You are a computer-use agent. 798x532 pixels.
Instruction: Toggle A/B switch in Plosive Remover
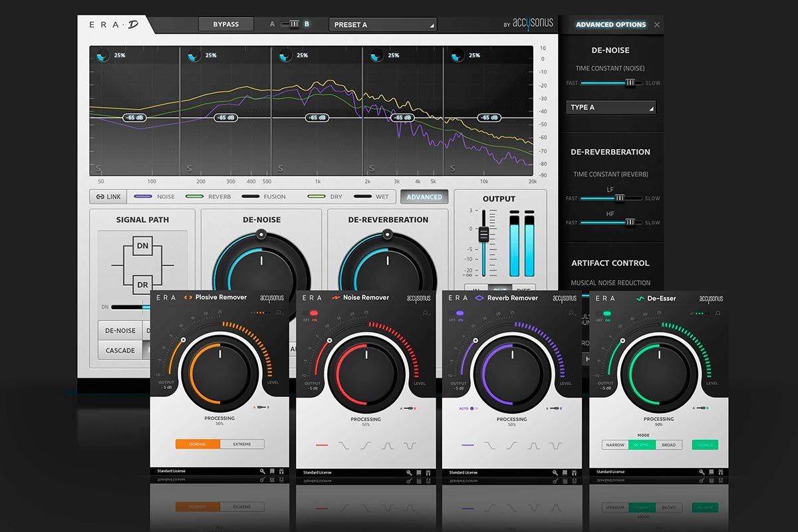[262, 407]
